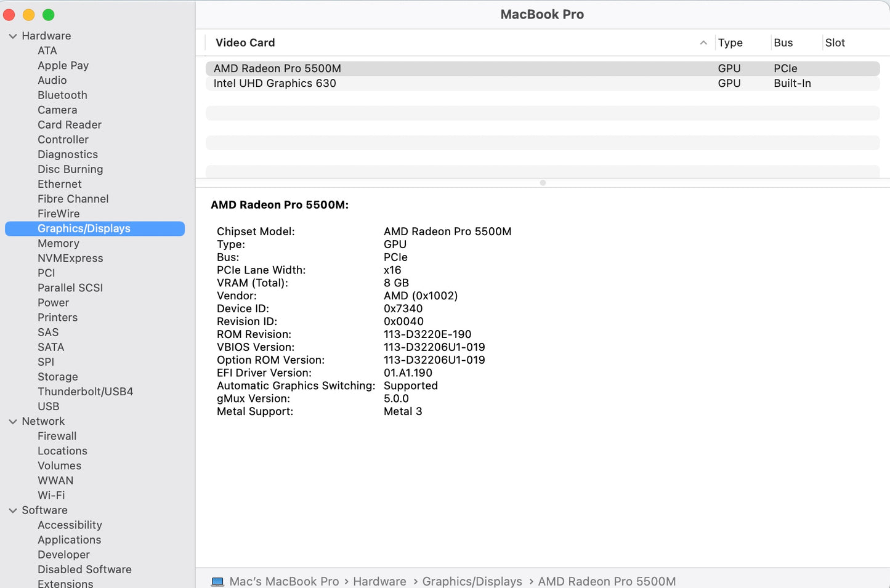
Task: Sort by the Type column header
Action: [x=730, y=42]
